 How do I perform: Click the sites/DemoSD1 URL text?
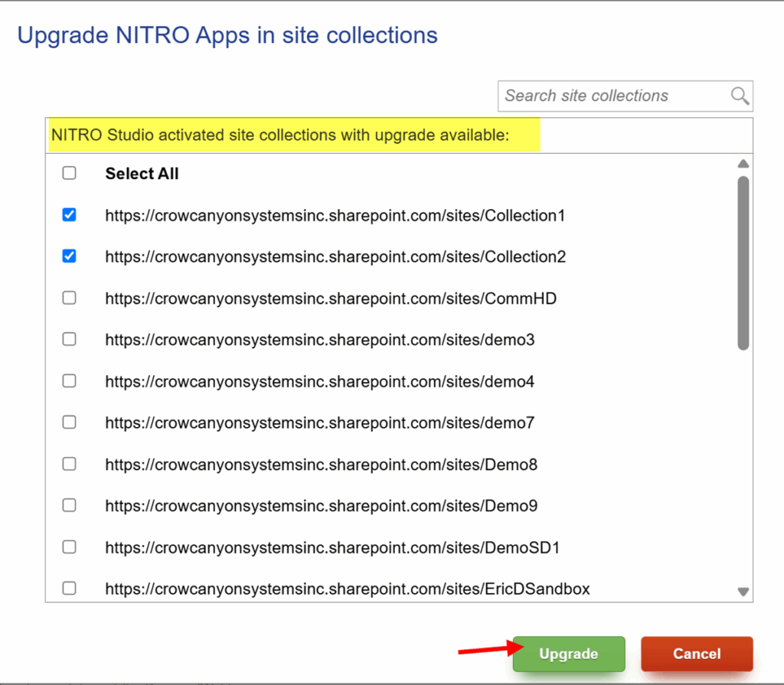[332, 548]
